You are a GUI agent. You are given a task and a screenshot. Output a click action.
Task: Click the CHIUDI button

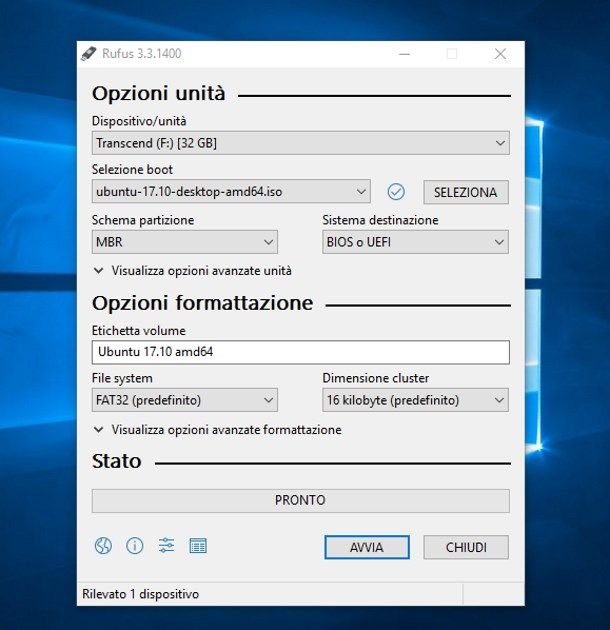pyautogui.click(x=466, y=547)
